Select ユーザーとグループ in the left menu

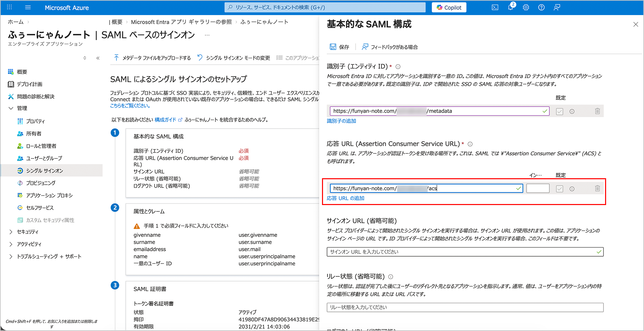point(44,158)
